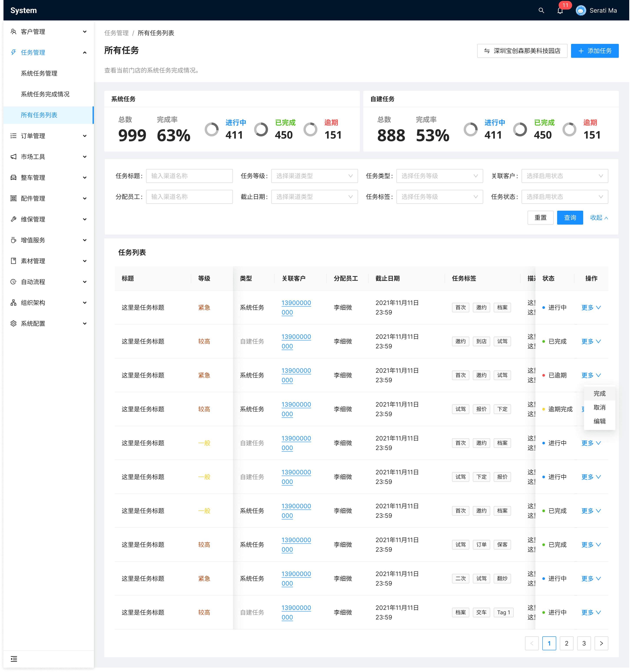This screenshot has width=631, height=672.
Task: Go to page 3 in pagination
Action: pyautogui.click(x=584, y=643)
